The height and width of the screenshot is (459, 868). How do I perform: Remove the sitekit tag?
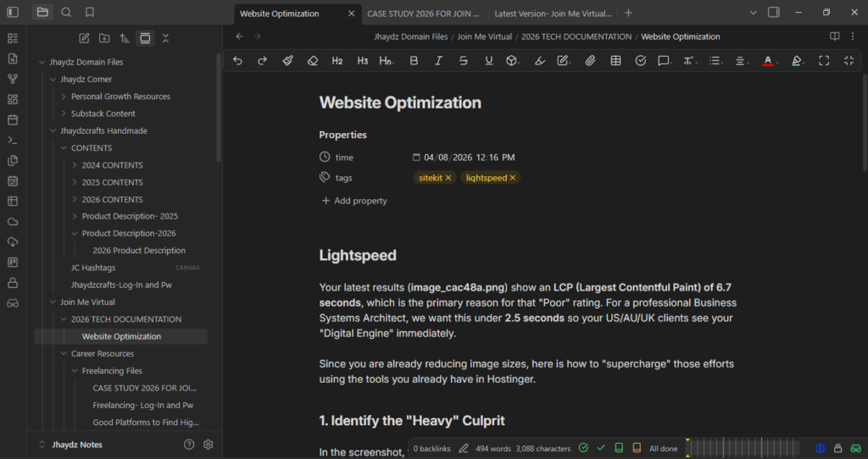[x=448, y=178]
